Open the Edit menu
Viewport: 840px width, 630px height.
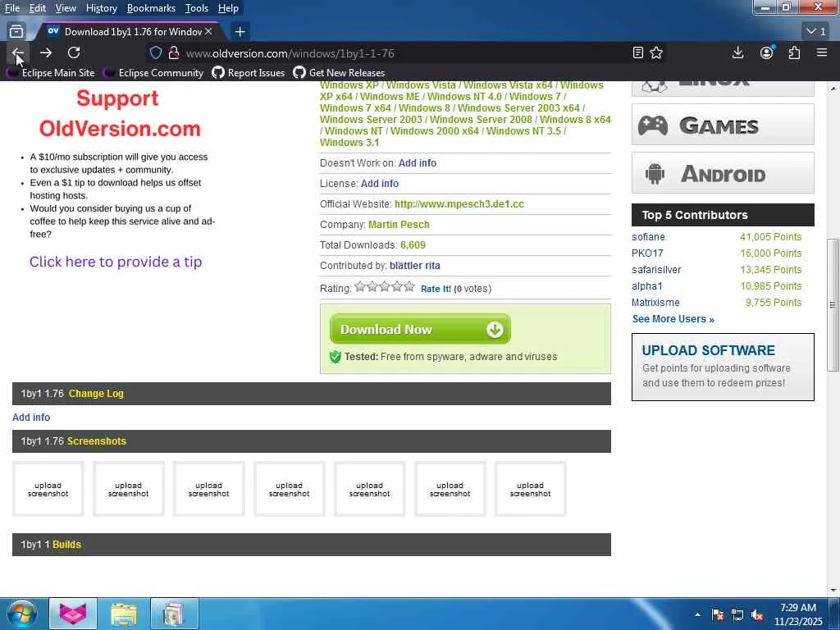point(37,8)
